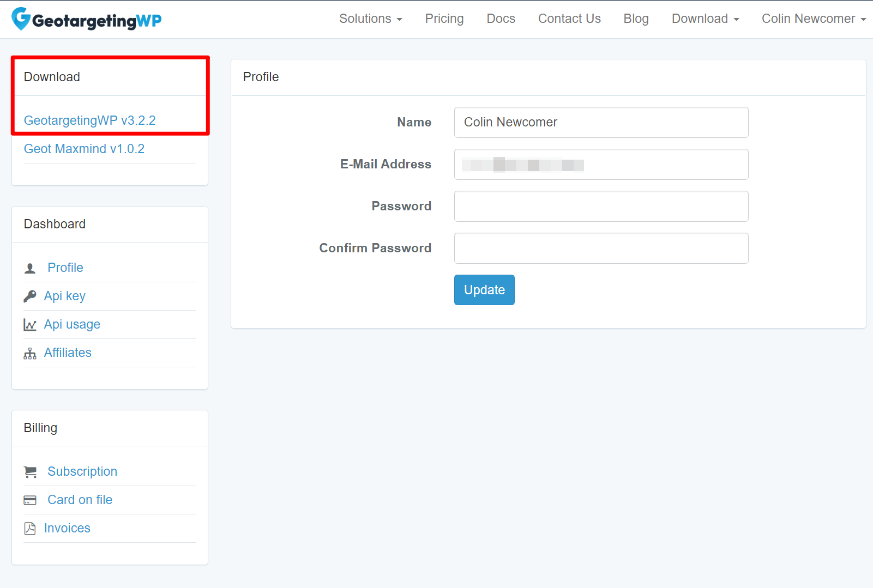
Task: Click the Download panel heading
Action: (52, 77)
